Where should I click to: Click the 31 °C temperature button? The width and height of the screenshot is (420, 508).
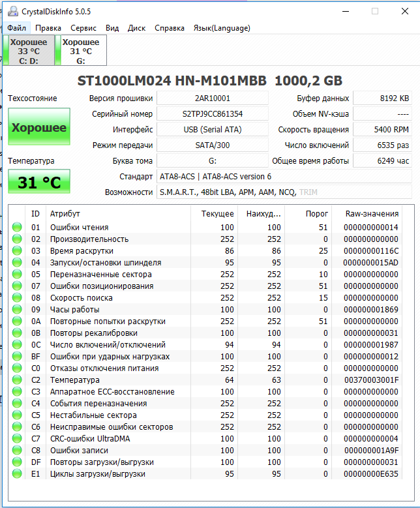39,182
